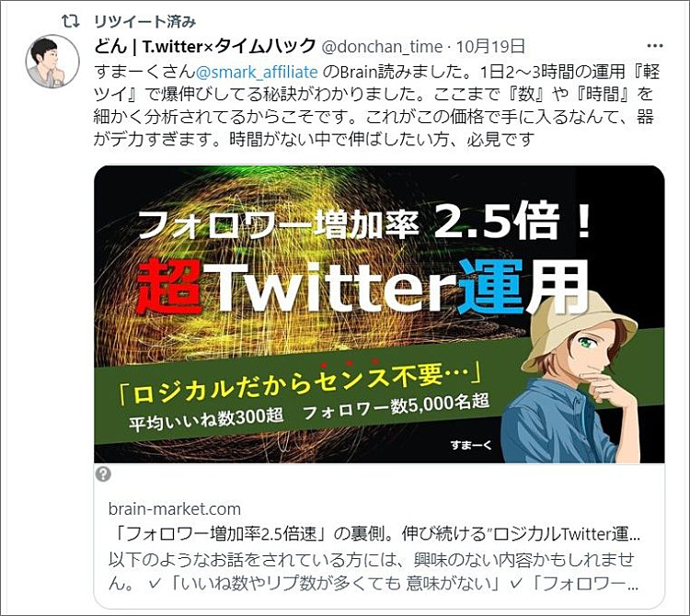Image resolution: width=690 pixels, height=616 pixels.
Task: Click the 10月19日 tweet timestamp
Action: 490,47
